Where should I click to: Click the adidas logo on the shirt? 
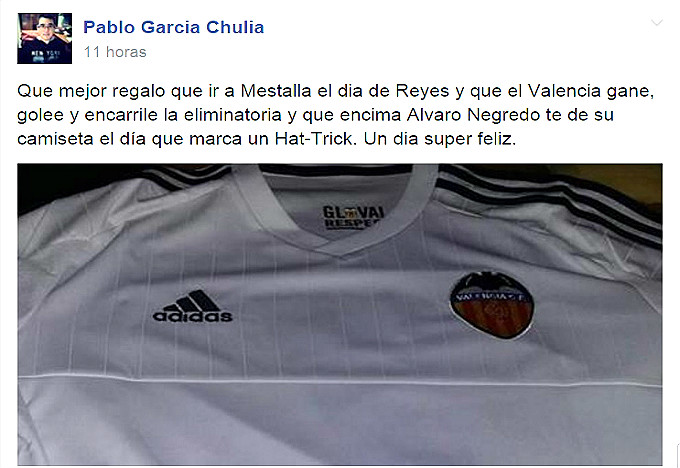point(193,306)
